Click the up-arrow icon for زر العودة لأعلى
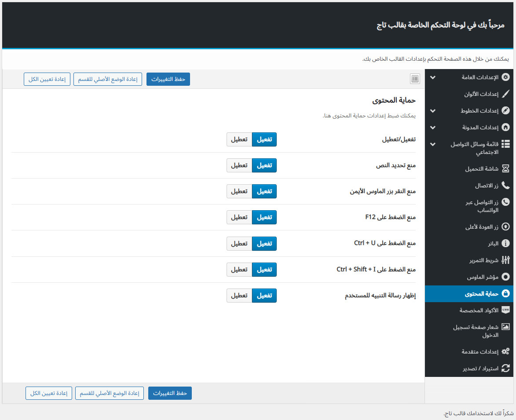516x420 pixels. [505, 227]
